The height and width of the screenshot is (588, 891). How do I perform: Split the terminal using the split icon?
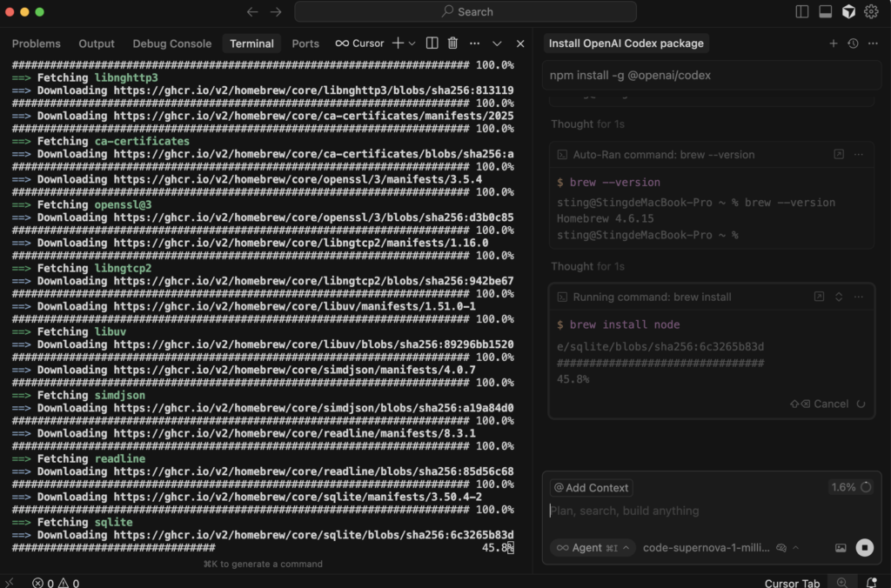[x=432, y=43]
